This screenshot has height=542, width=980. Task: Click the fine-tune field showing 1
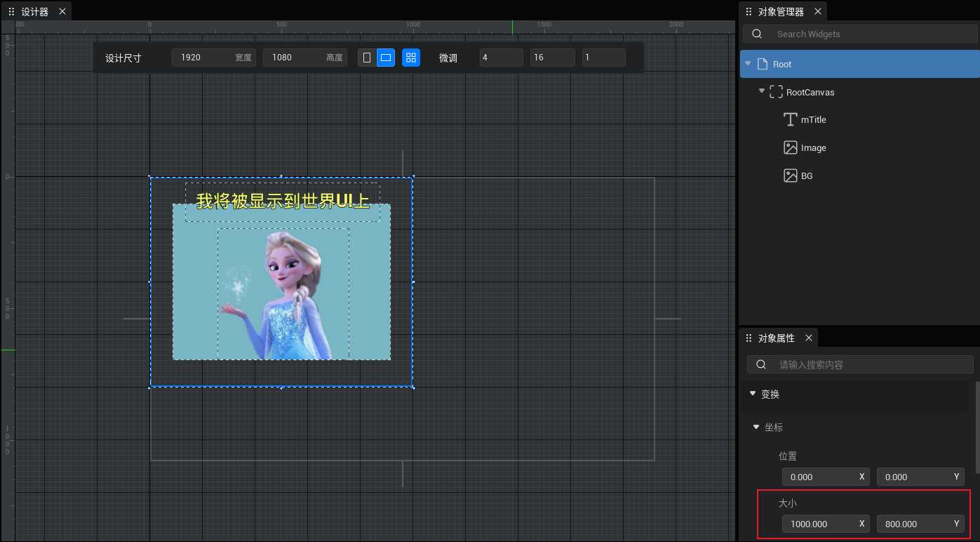[x=604, y=58]
